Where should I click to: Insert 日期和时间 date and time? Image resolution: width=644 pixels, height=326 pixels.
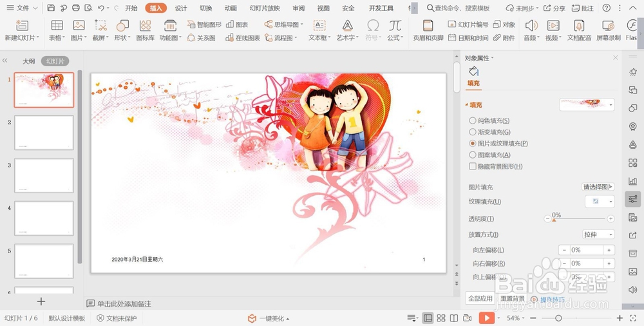[468, 38]
